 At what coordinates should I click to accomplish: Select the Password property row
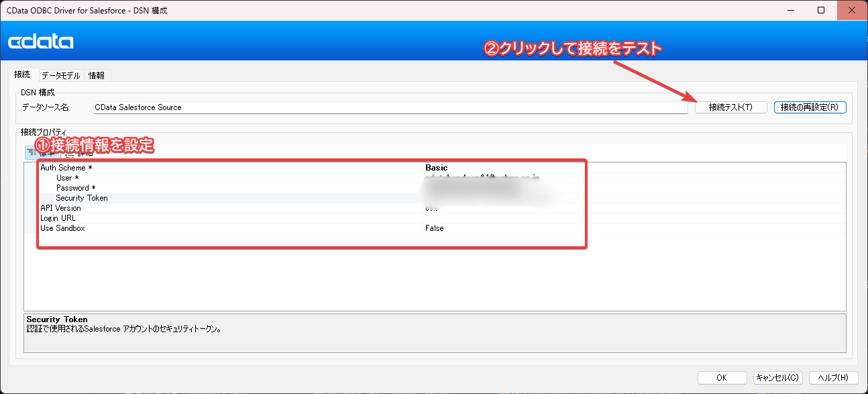tap(435, 188)
